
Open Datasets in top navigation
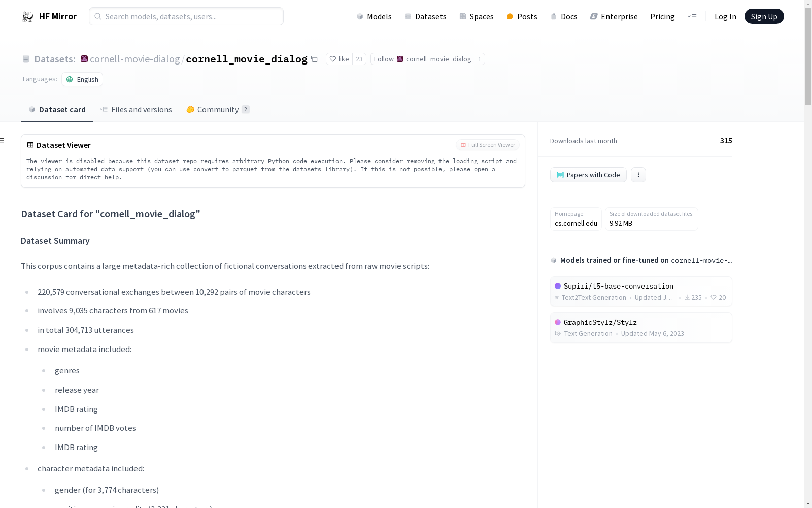[425, 17]
